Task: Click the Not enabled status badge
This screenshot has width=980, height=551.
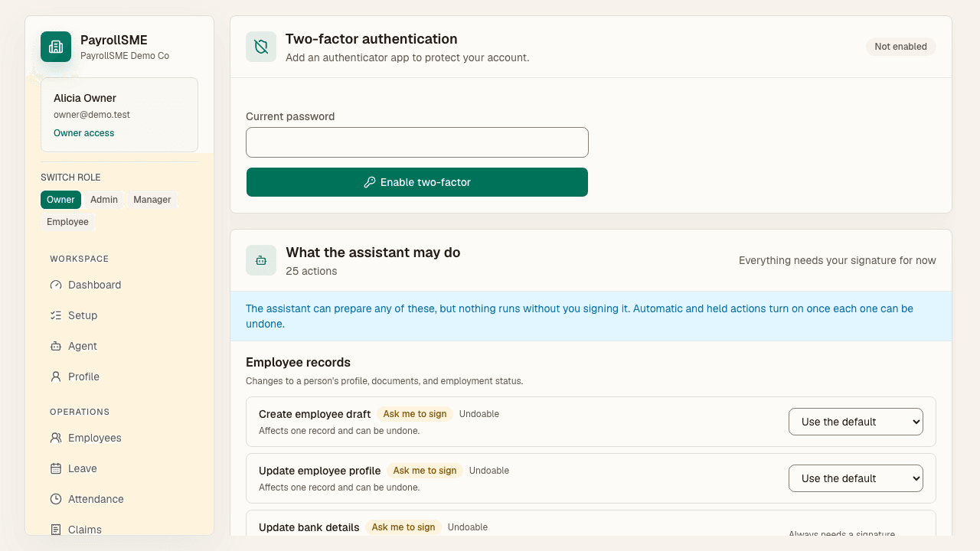Action: pos(901,47)
